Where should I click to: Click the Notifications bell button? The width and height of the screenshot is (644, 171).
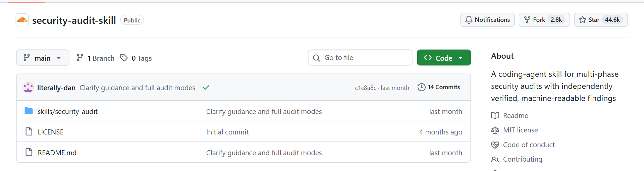tap(487, 20)
